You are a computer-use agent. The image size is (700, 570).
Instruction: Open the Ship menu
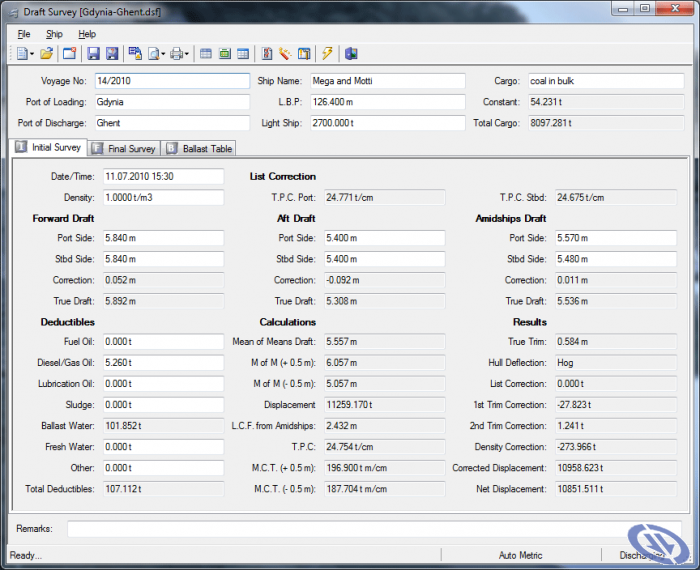tap(54, 34)
